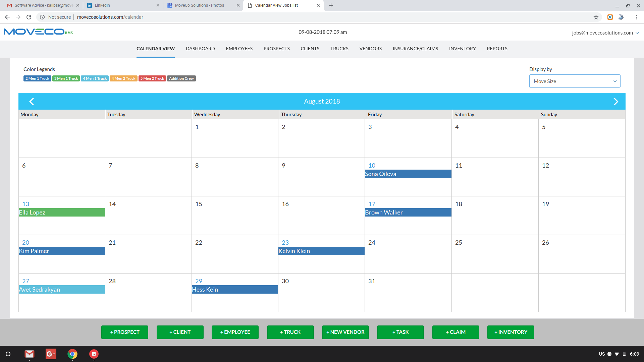Viewport: 644px width, 362px height.
Task: Open the Chrome three-dot menu
Action: pos(637,17)
